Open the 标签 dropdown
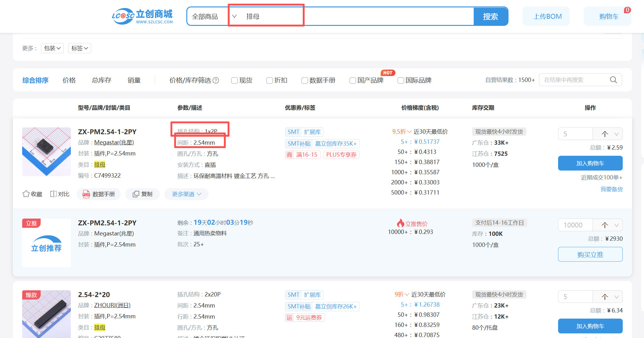 79,48
